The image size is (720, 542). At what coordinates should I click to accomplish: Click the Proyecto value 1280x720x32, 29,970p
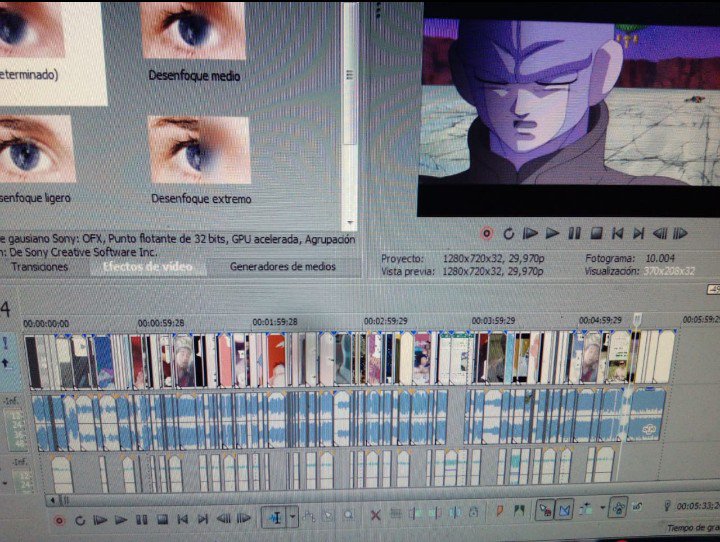pos(493,259)
